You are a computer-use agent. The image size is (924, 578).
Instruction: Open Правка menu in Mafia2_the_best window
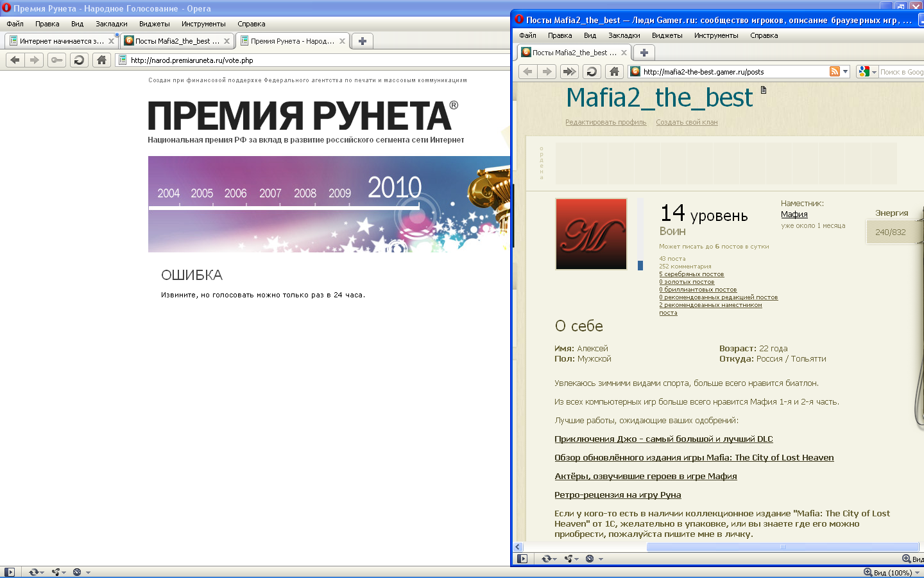[x=560, y=35]
